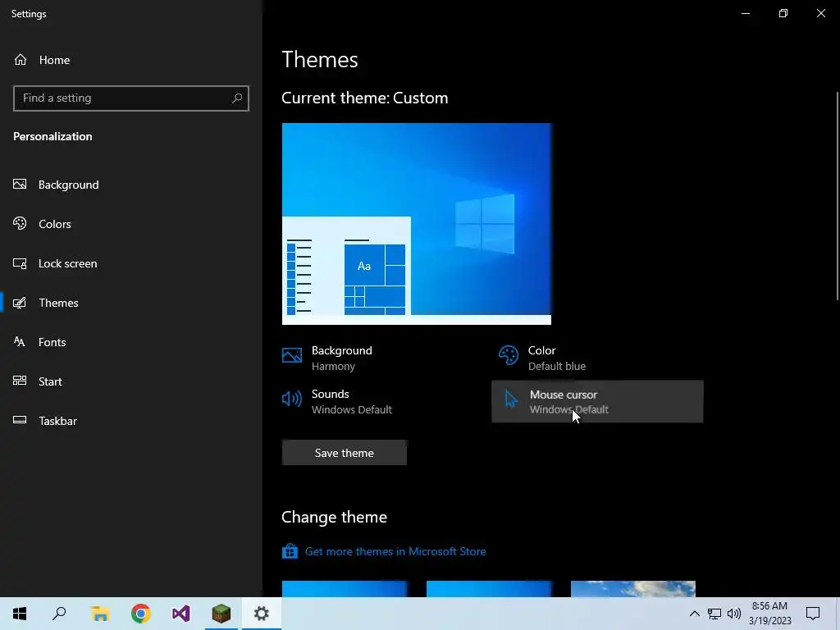Click the Save theme button

click(344, 453)
